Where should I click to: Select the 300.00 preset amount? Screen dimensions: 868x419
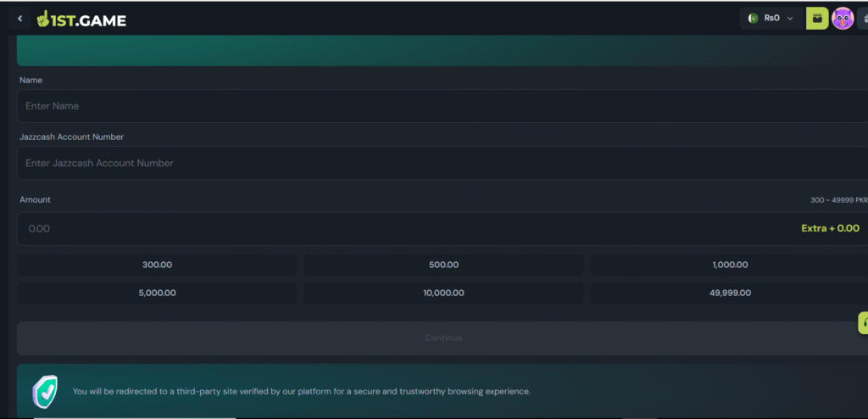tap(157, 265)
